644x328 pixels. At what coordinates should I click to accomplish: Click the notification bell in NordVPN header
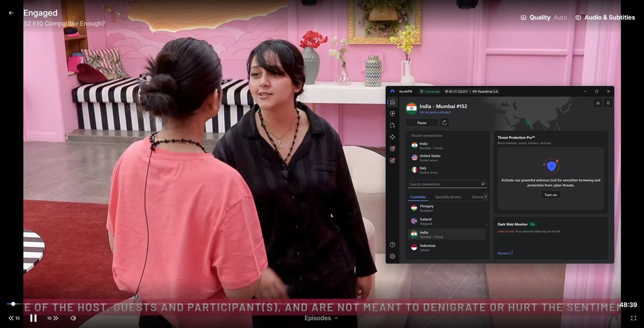pyautogui.click(x=608, y=103)
